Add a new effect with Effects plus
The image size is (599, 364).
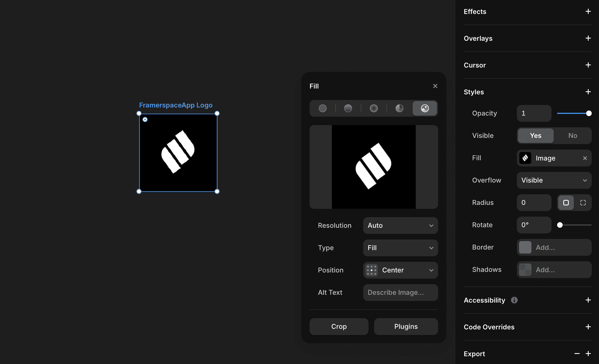[588, 11]
